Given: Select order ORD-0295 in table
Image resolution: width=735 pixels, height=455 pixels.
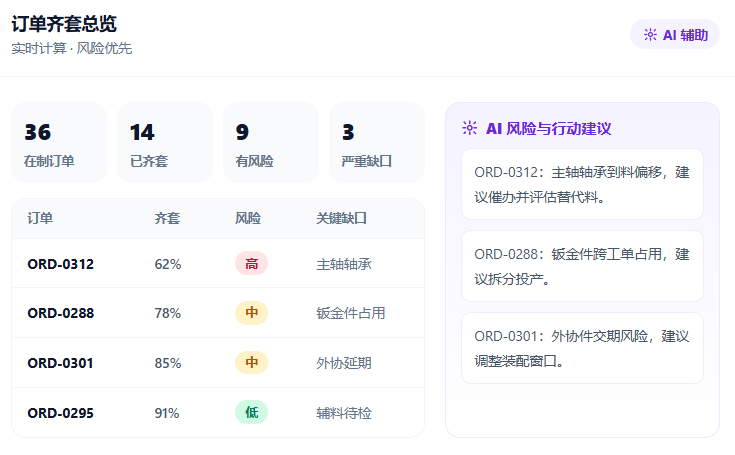Looking at the screenshot, I should [218, 413].
